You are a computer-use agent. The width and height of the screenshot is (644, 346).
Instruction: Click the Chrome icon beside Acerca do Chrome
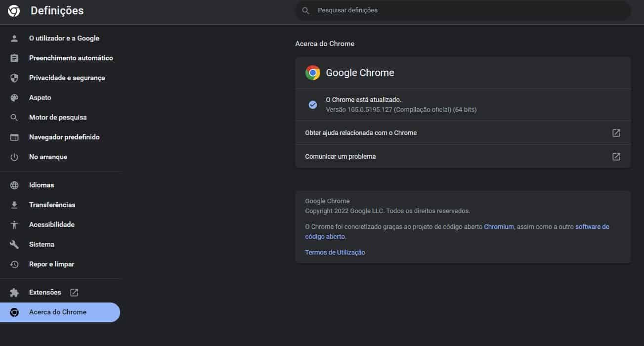tap(14, 312)
